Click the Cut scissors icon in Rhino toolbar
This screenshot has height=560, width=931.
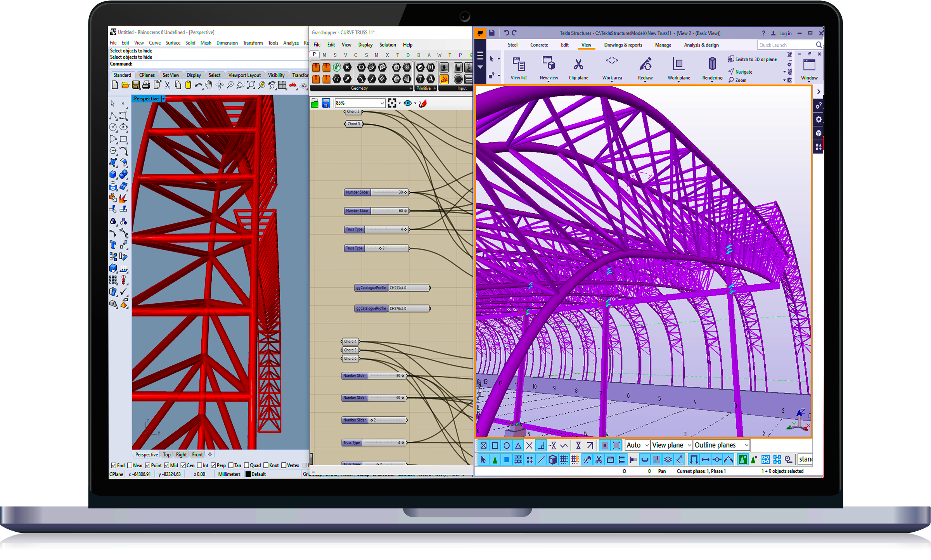[x=167, y=85]
